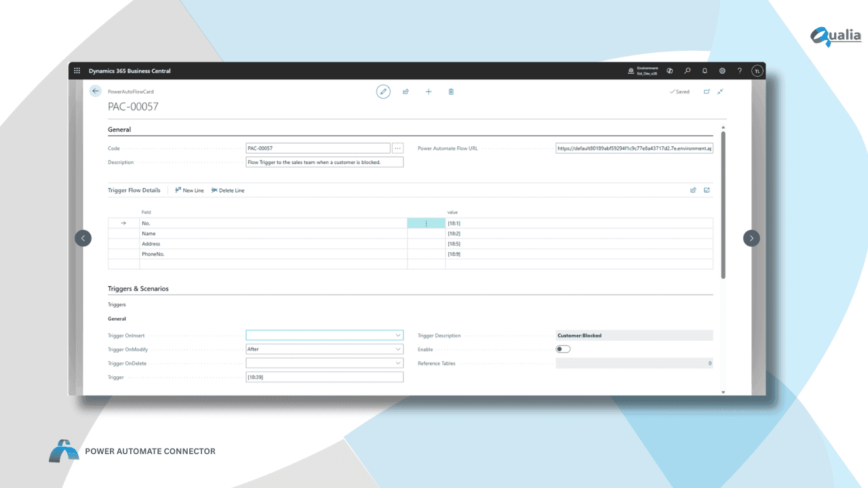Select the PhoneNo. field cell
Image resolution: width=868 pixels, height=488 pixels.
click(x=273, y=254)
